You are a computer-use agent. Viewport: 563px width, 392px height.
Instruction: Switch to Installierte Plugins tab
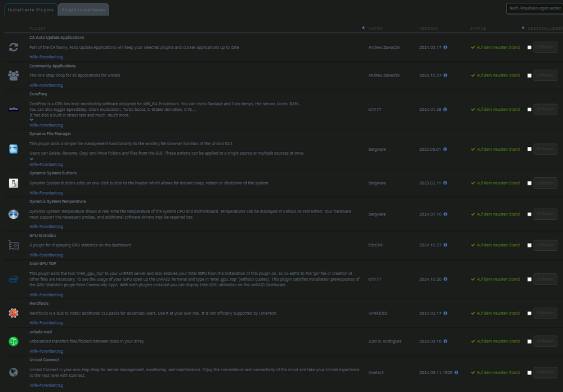[30, 10]
